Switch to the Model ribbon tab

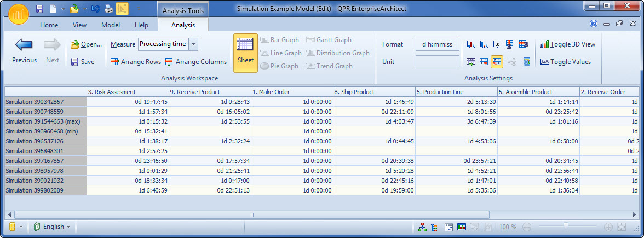coord(111,25)
